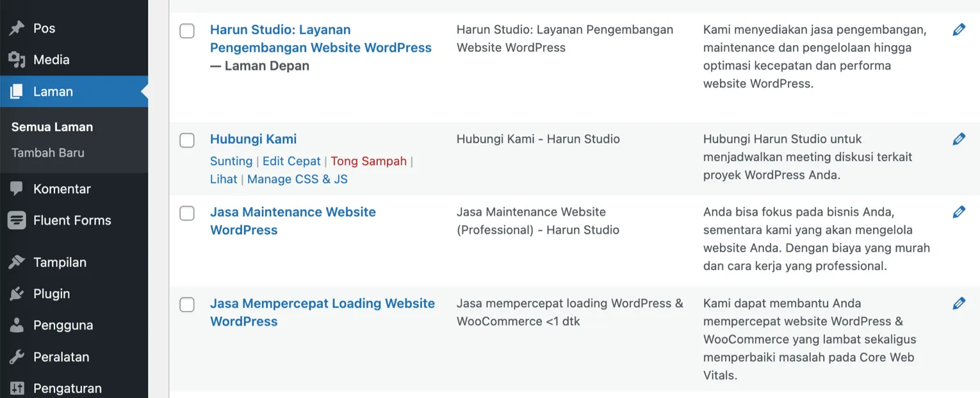Viewport: 980px width, 398px height.
Task: Select the Harun Studio homepage checkbox
Action: pyautogui.click(x=187, y=31)
